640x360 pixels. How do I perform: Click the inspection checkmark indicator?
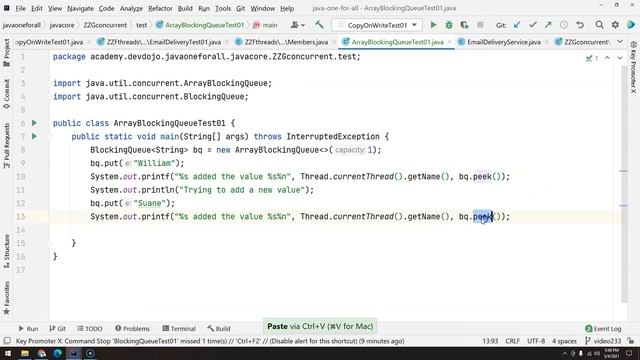click(591, 58)
